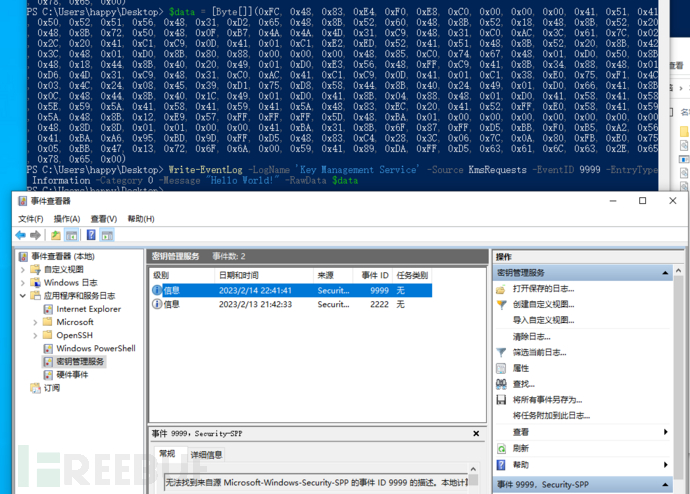Viewport: 690px width, 494px height.
Task: Click the Microsoft folder icon
Action: click(48, 322)
